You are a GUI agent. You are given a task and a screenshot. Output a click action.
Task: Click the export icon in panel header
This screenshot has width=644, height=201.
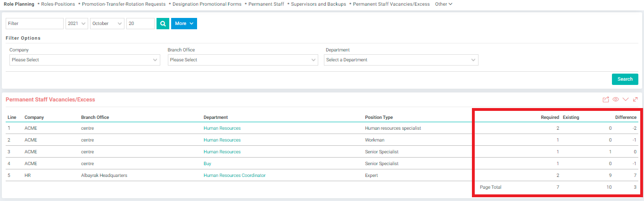tap(606, 100)
